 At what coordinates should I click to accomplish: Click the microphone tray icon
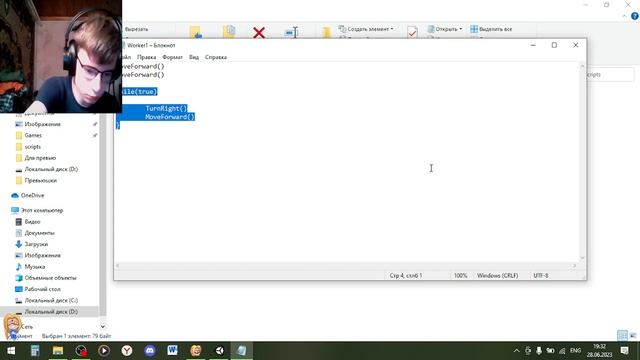click(x=539, y=351)
